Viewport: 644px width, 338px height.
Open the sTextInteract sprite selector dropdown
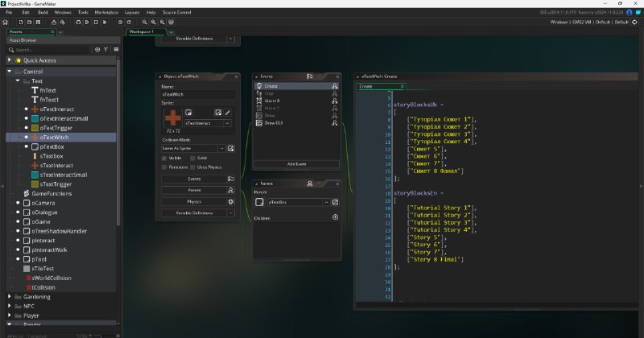tap(228, 123)
